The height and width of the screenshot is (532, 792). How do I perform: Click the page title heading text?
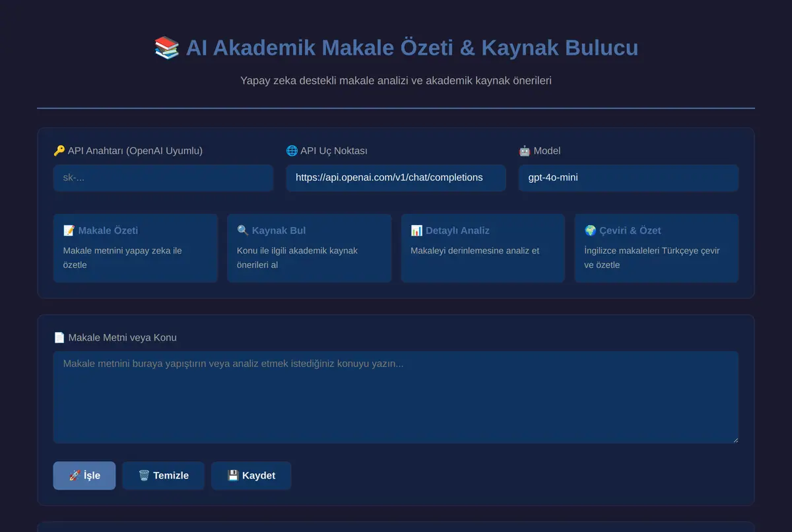pyautogui.click(x=396, y=48)
